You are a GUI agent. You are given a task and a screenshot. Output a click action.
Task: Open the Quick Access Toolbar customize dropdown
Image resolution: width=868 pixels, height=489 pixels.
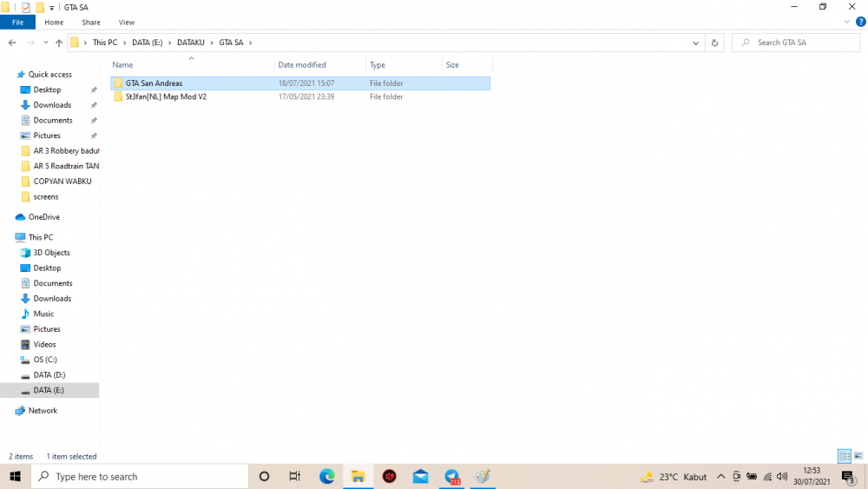[x=51, y=8]
